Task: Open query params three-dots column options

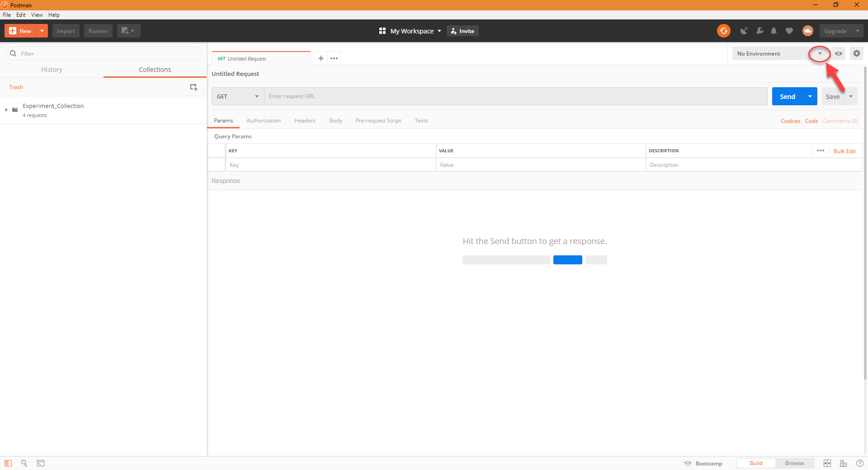Action: pyautogui.click(x=821, y=151)
